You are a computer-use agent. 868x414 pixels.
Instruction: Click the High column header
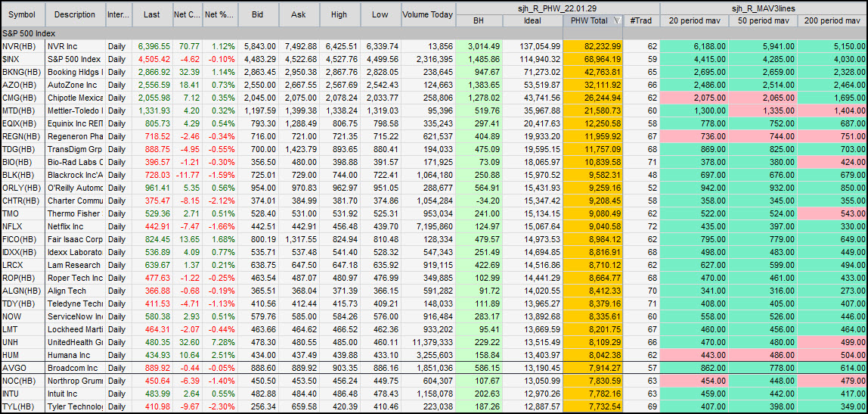click(x=339, y=14)
